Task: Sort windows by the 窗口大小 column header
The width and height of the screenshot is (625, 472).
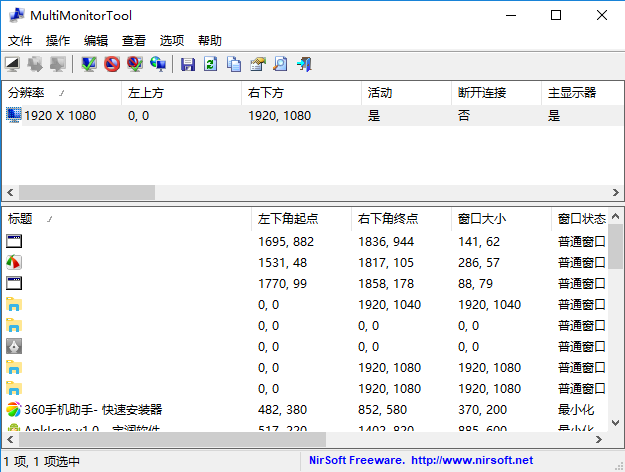Action: pyautogui.click(x=480, y=219)
